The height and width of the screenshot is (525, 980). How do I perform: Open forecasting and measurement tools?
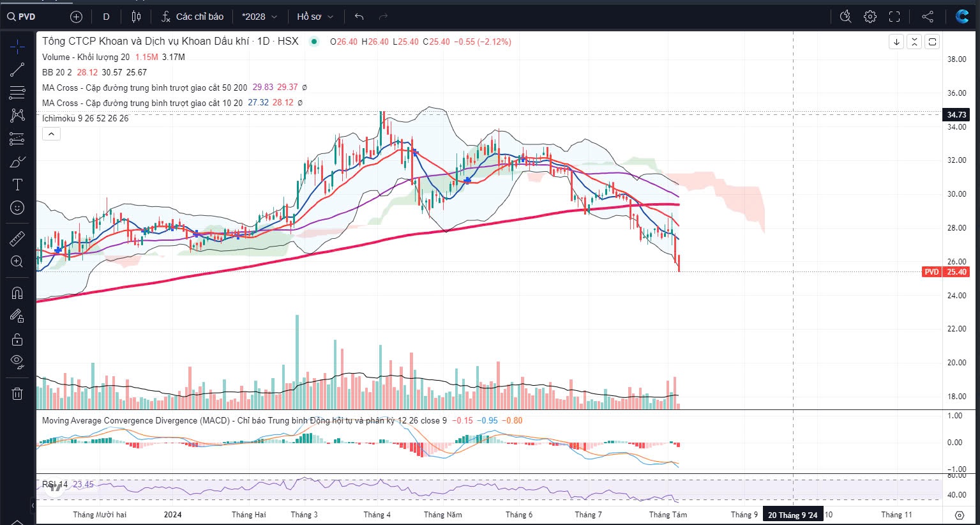(x=17, y=139)
